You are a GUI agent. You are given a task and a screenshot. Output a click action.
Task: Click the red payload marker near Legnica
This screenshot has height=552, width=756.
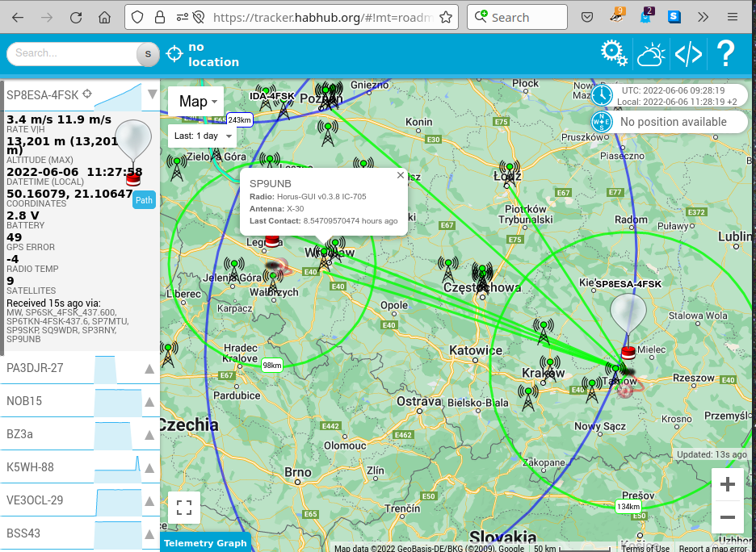(x=272, y=240)
